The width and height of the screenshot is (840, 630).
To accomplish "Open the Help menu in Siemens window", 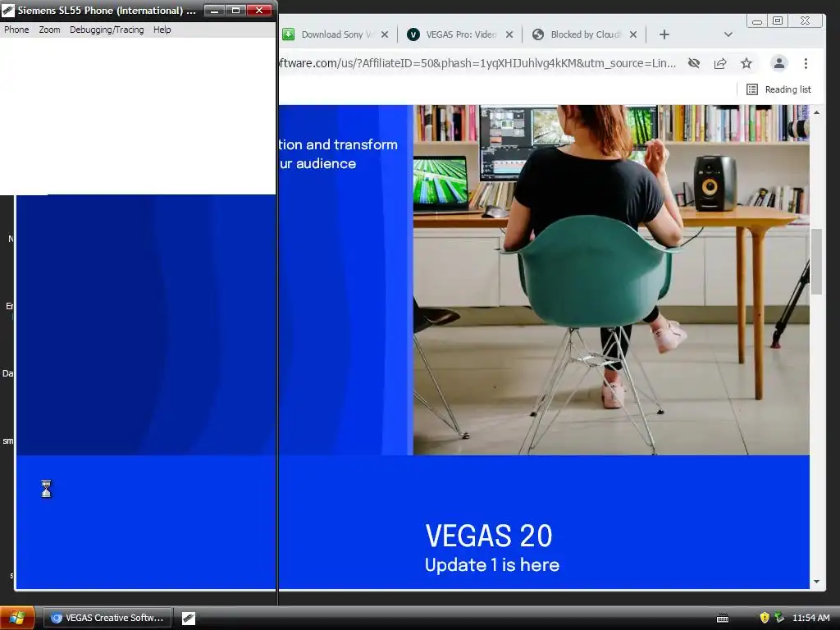I will pyautogui.click(x=162, y=30).
